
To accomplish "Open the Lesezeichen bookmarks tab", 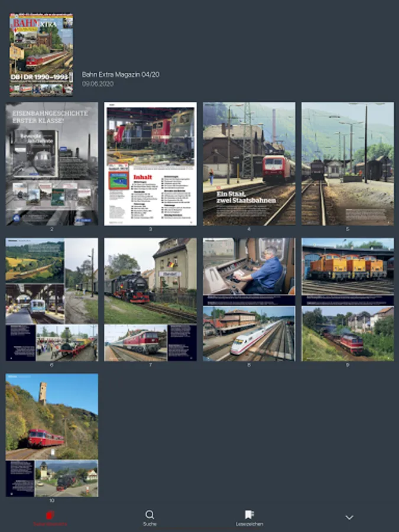I will [249, 518].
